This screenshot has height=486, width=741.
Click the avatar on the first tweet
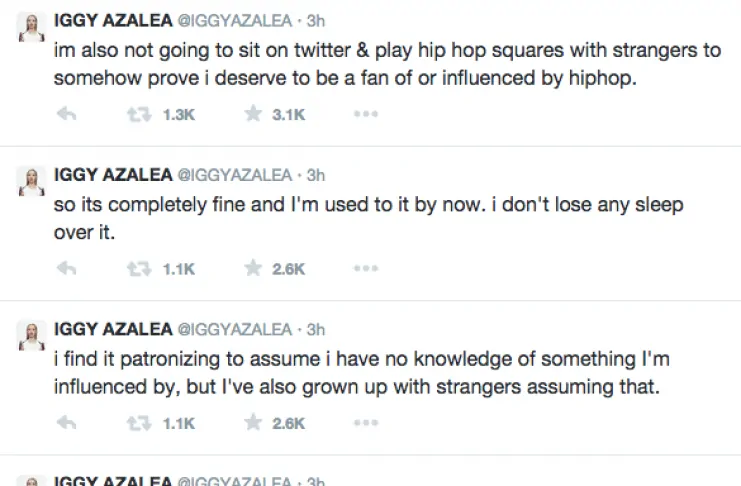[x=30, y=29]
